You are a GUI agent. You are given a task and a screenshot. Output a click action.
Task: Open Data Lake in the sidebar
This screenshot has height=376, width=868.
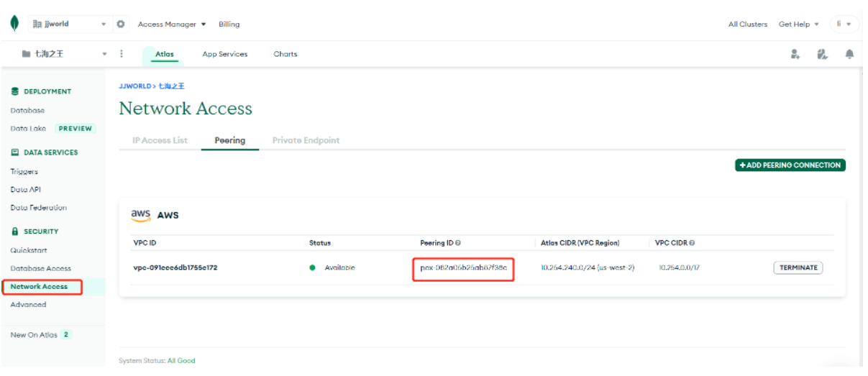(x=28, y=129)
